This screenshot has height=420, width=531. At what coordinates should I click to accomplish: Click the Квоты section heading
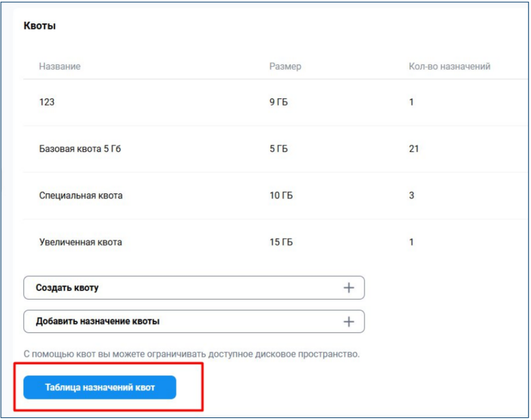(39, 26)
